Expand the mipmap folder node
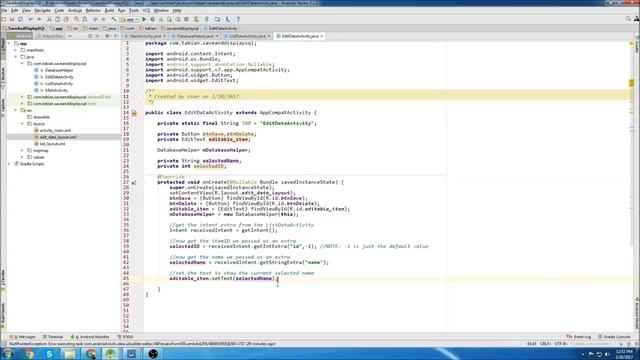The height and width of the screenshot is (360, 640). point(22,150)
